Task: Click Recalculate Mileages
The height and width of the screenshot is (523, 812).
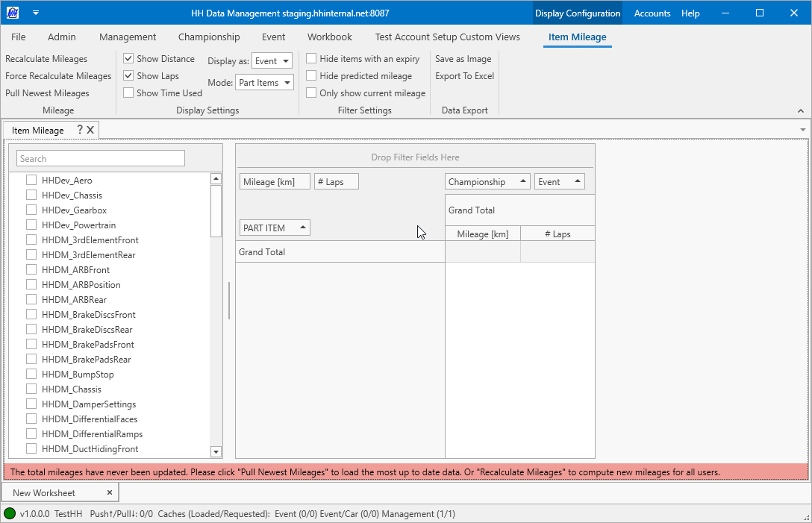Action: 46,58
